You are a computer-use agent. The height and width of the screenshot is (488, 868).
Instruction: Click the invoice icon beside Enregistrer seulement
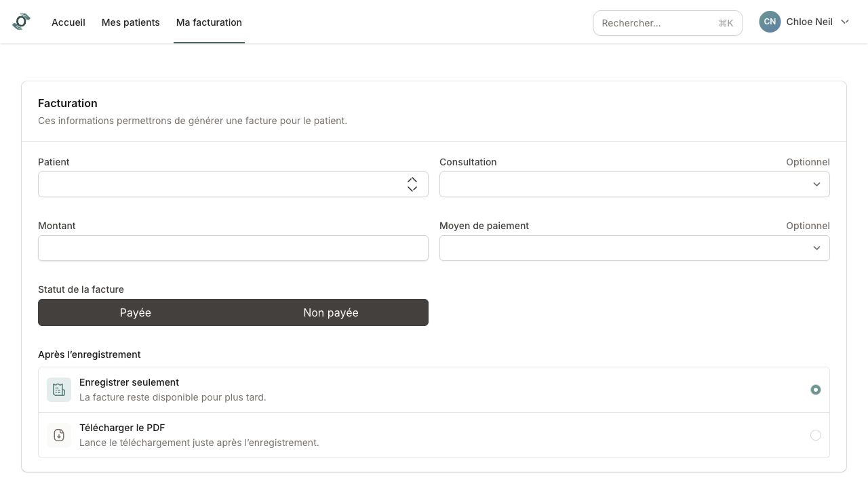click(59, 390)
